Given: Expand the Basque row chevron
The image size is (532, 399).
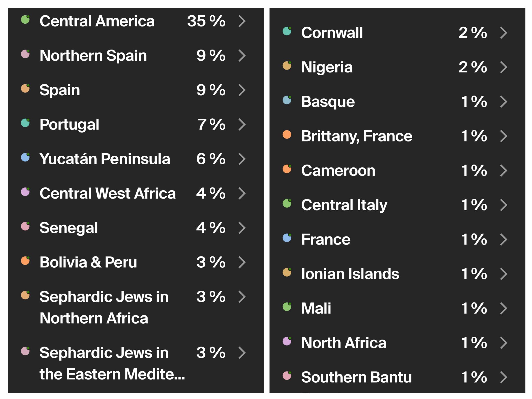Looking at the screenshot, I should [504, 102].
